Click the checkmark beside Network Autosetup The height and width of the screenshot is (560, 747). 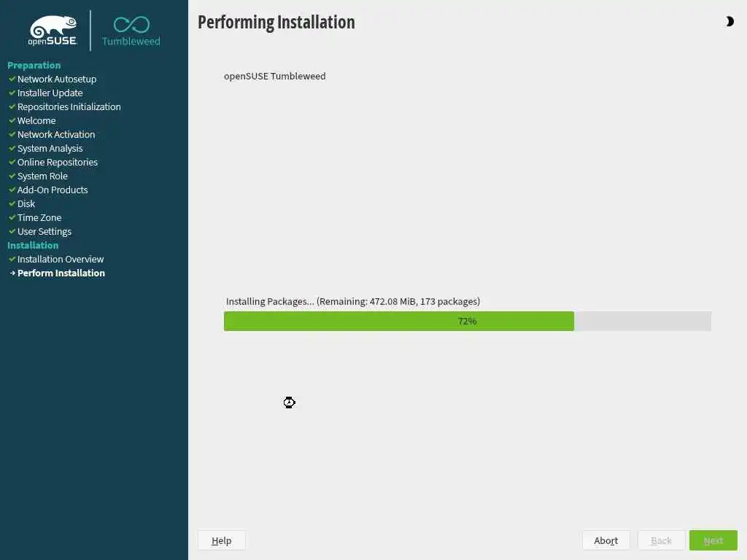click(x=12, y=79)
